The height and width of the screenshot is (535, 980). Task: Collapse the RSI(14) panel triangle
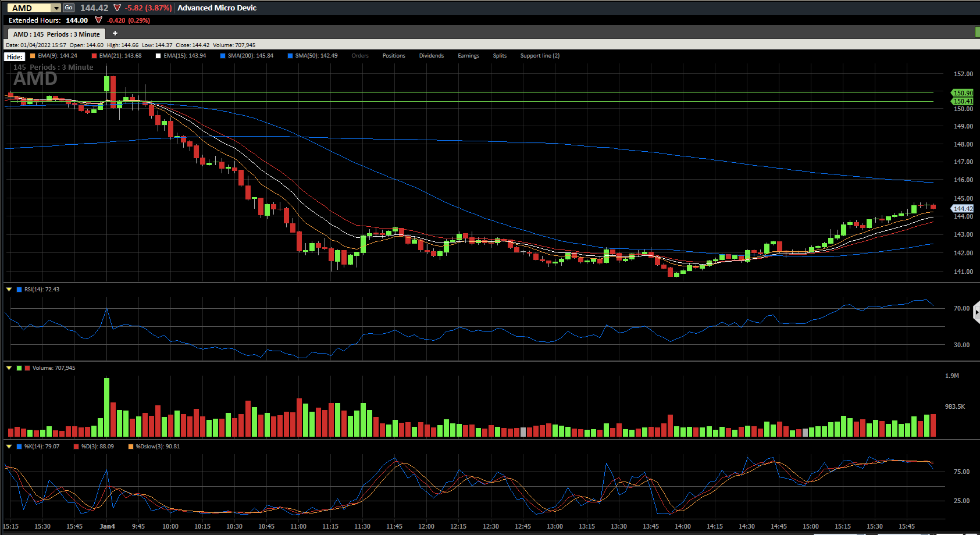9,289
